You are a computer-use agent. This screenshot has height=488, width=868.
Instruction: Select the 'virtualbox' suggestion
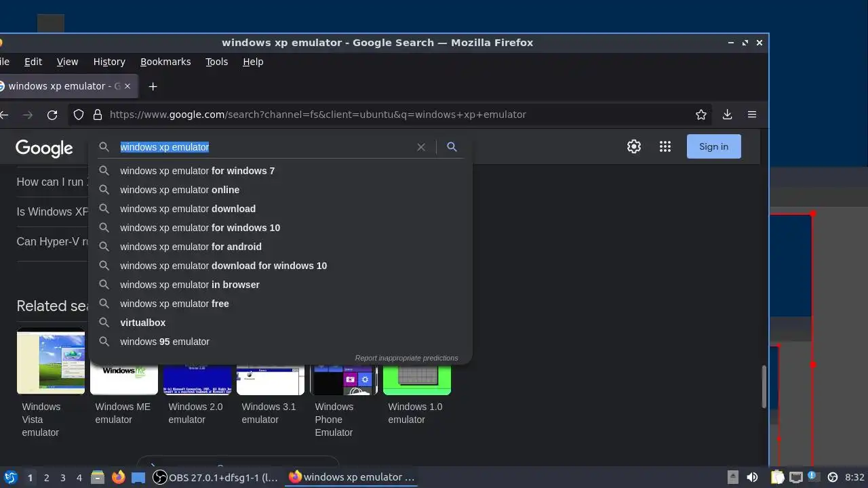[x=280, y=323]
